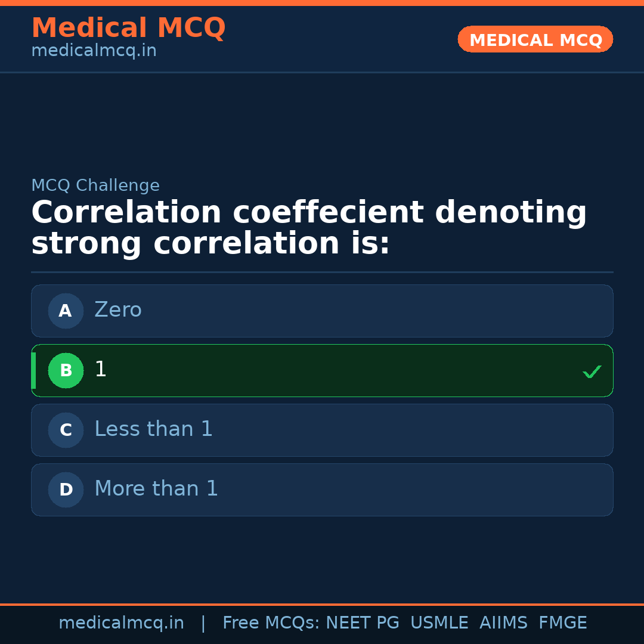
Task: Choose the answer text 'Zero'
Action: (x=118, y=310)
